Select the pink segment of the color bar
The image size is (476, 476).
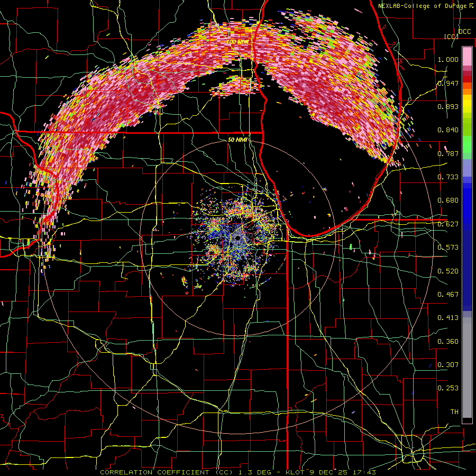click(467, 57)
